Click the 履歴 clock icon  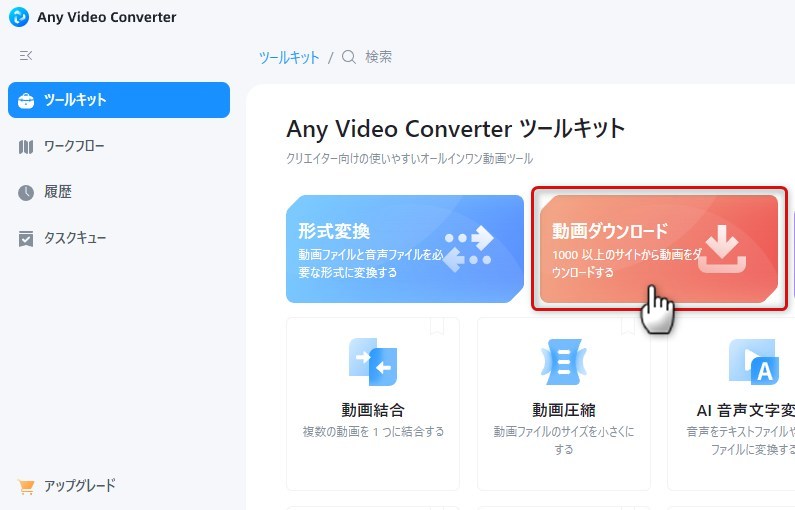coord(26,193)
